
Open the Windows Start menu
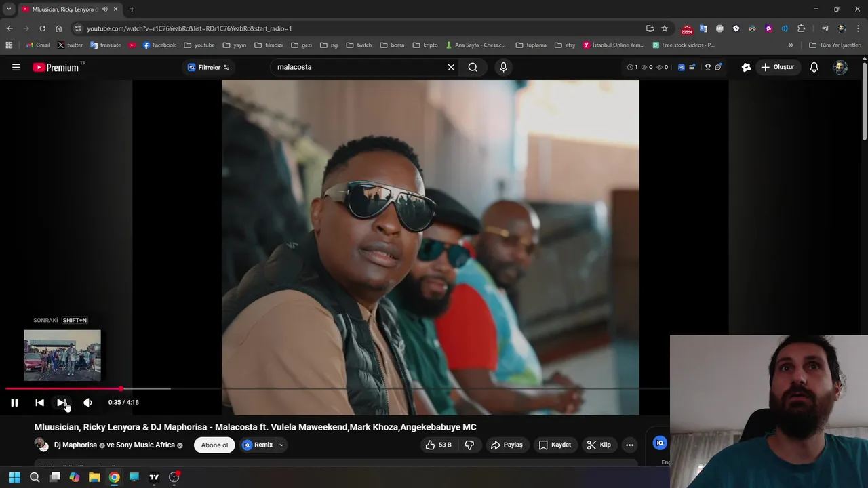point(14,477)
